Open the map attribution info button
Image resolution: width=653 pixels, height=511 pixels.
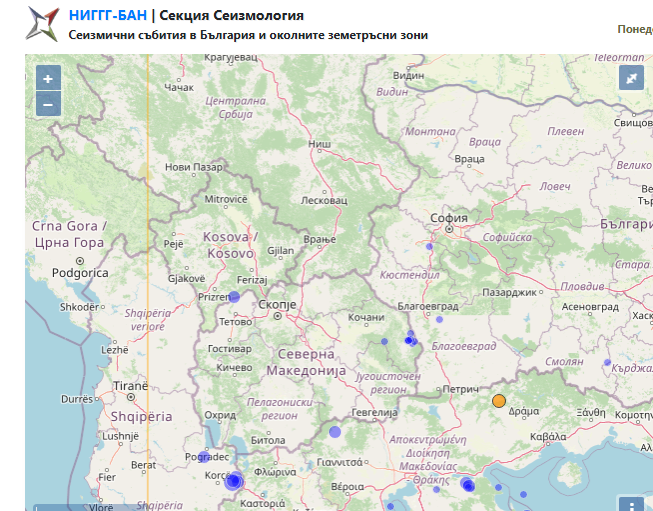(631, 505)
